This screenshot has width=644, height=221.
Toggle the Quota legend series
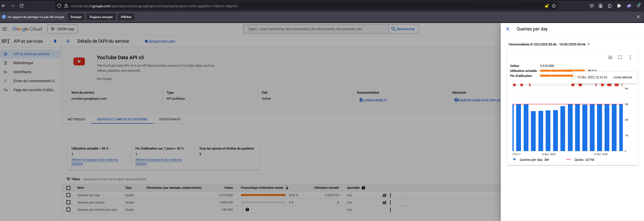(580, 160)
